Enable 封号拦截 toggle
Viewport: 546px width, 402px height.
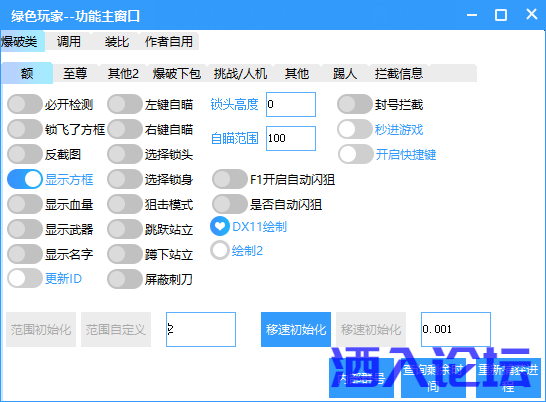[x=355, y=104]
